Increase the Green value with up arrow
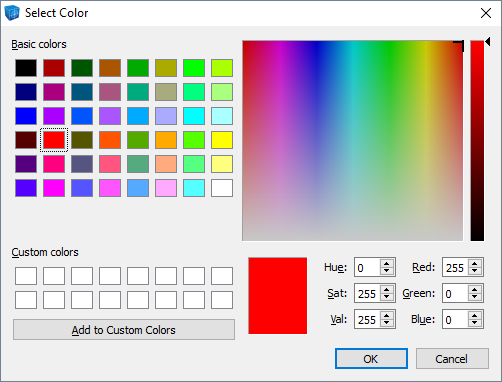 475,289
